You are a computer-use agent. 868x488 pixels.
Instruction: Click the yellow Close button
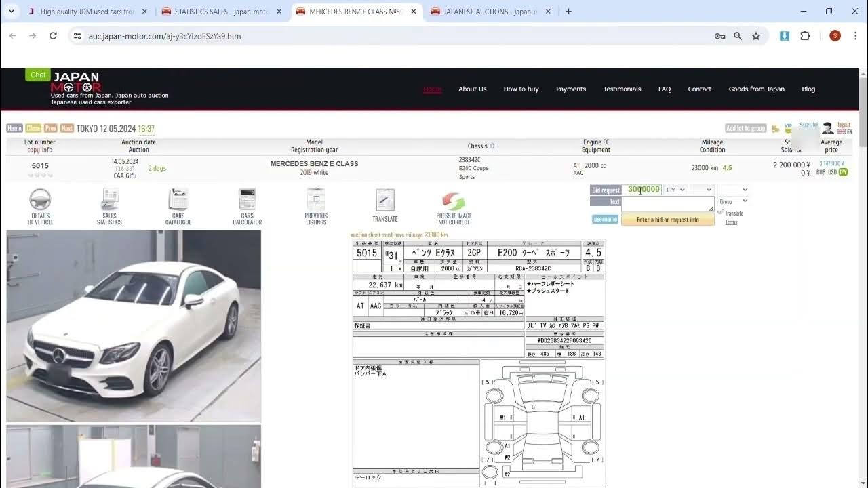(x=33, y=128)
